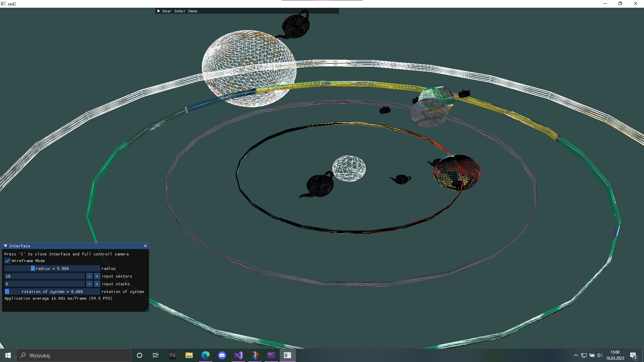Close the Interface panel
This screenshot has width=644, height=362.
point(145,246)
